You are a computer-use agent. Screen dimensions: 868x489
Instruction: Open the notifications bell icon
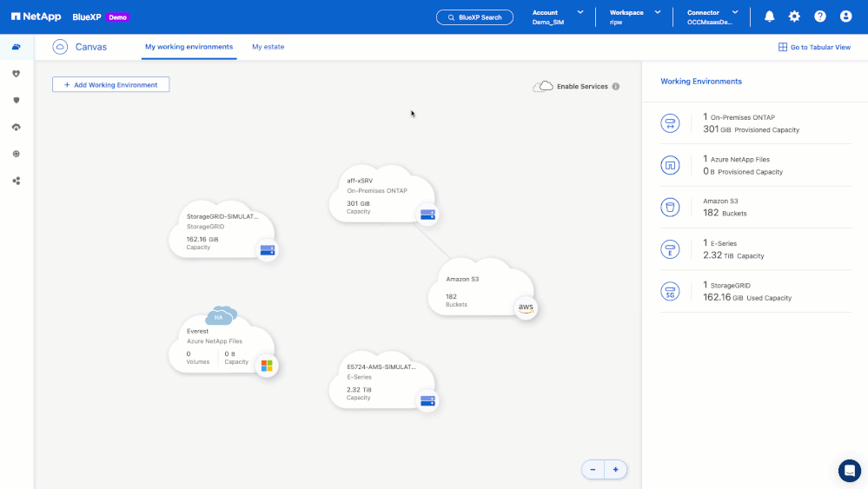coord(769,17)
